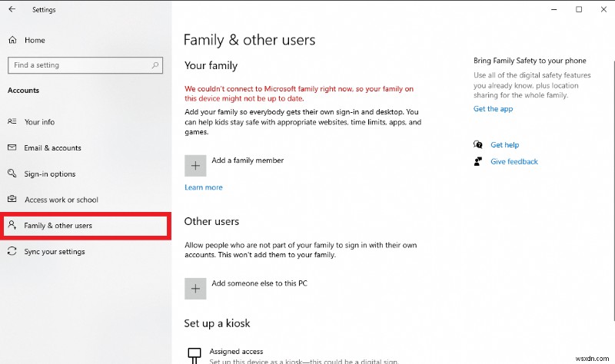This screenshot has height=364, width=615.
Task: Click Add someone else to this PC
Action: 259,283
